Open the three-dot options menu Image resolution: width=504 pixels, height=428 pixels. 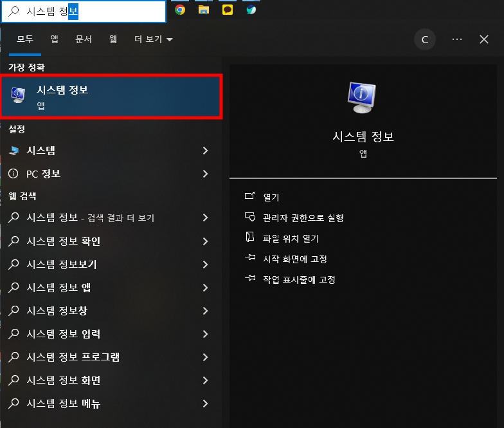tap(456, 39)
